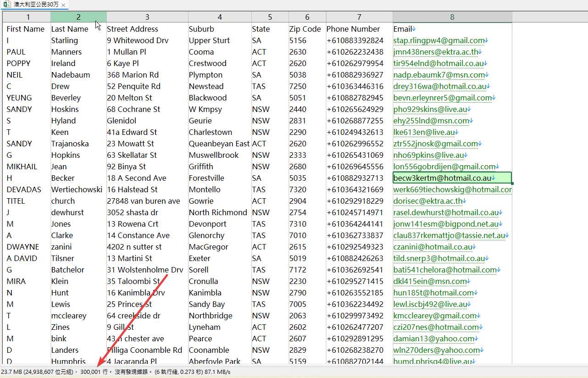588x378 pixels.
Task: Select column header 7
Action: 360,17
